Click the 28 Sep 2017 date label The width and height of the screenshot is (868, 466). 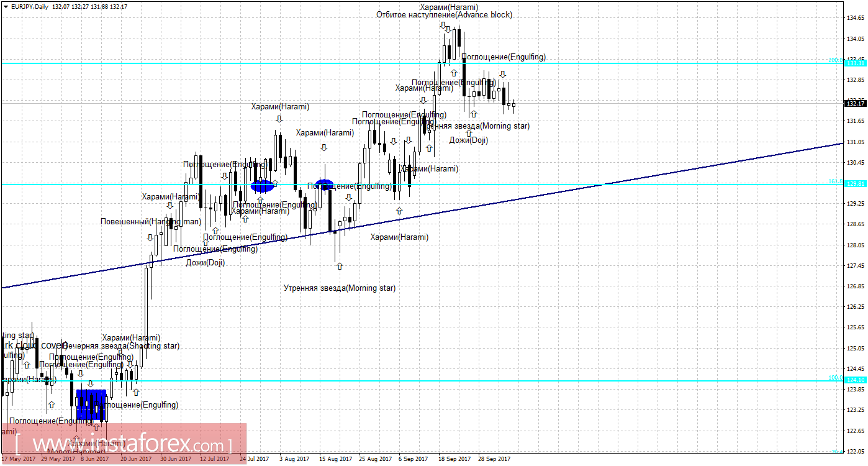tap(494, 459)
